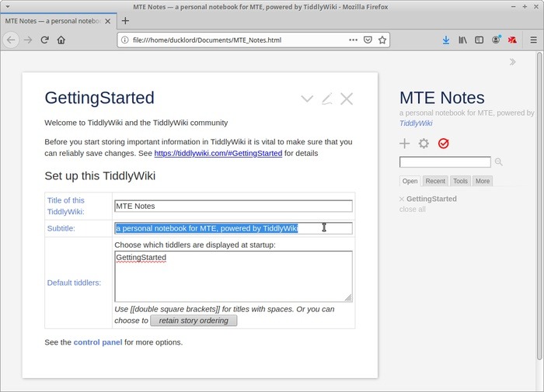Open advanced search magnifier icon

point(499,162)
